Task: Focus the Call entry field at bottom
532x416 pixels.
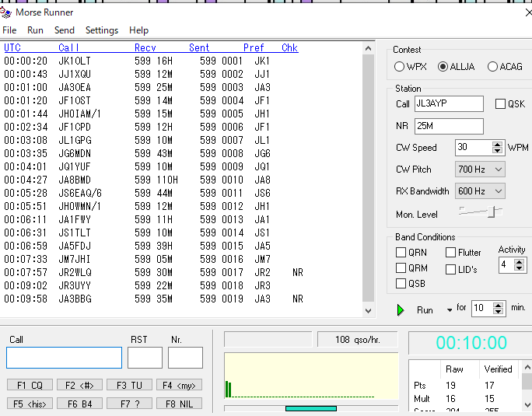Action: point(64,358)
